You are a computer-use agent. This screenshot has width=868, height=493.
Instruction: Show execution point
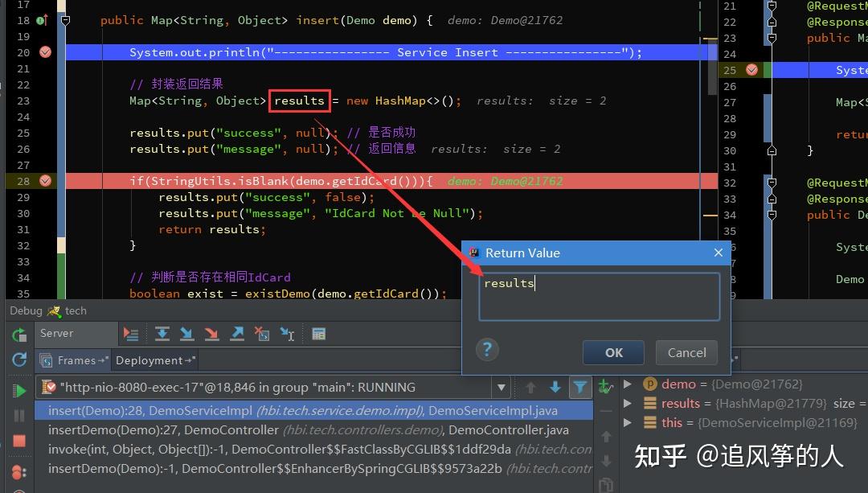click(131, 334)
